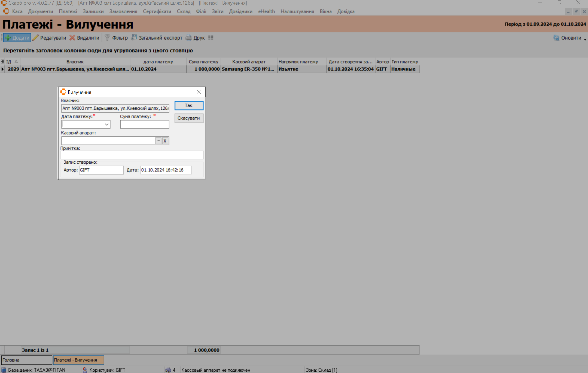The width and height of the screenshot is (588, 373).
Task: Click the Друк printer icon
Action: point(189,38)
